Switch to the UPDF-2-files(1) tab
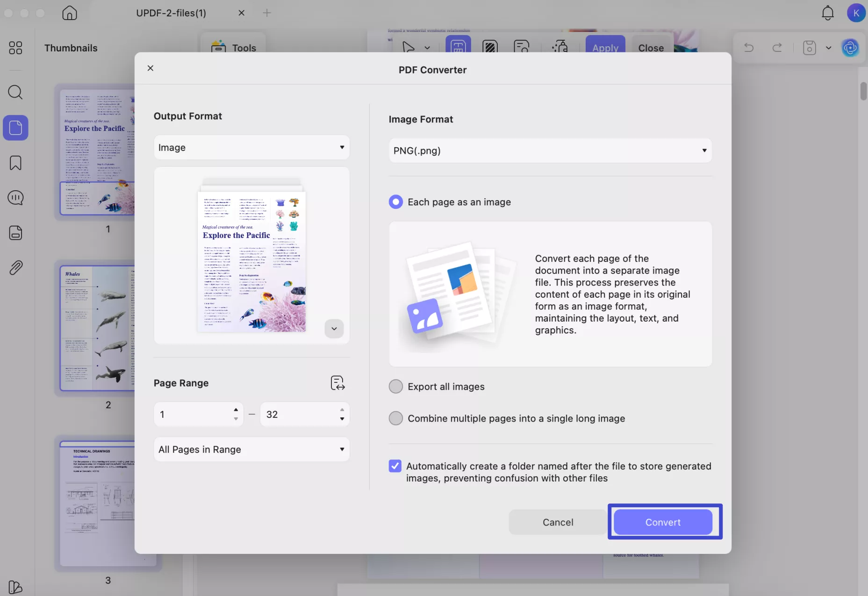This screenshot has width=868, height=596. (171, 13)
